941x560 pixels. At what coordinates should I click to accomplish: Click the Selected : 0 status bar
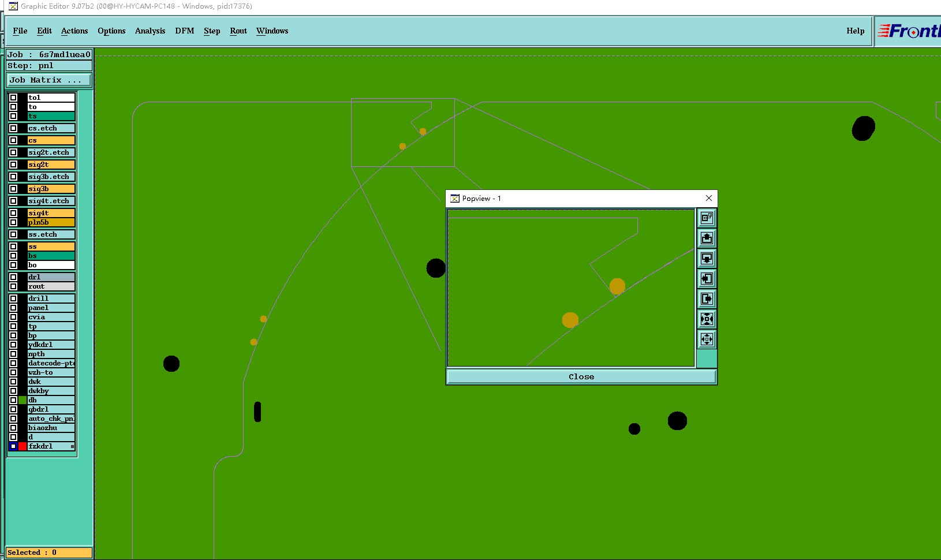click(49, 552)
